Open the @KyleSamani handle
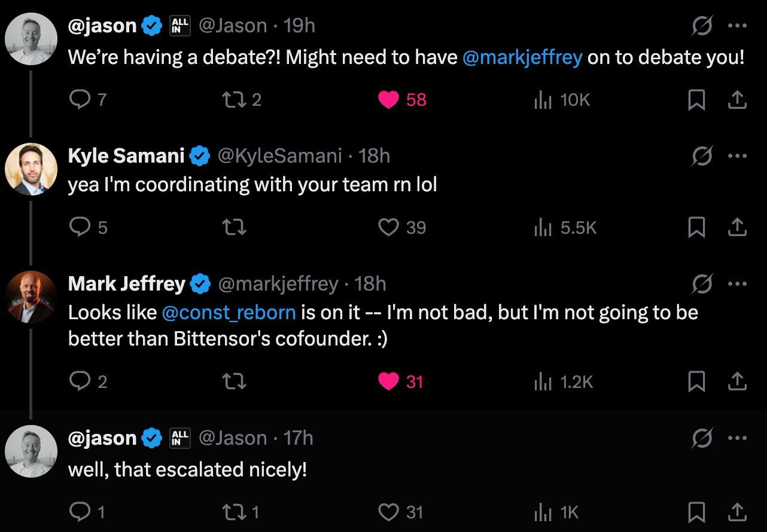Viewport: 767px width, 532px height. coord(279,156)
